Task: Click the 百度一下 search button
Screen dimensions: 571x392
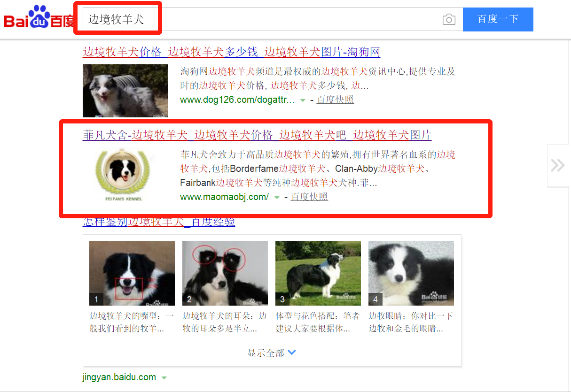Action: click(x=498, y=19)
